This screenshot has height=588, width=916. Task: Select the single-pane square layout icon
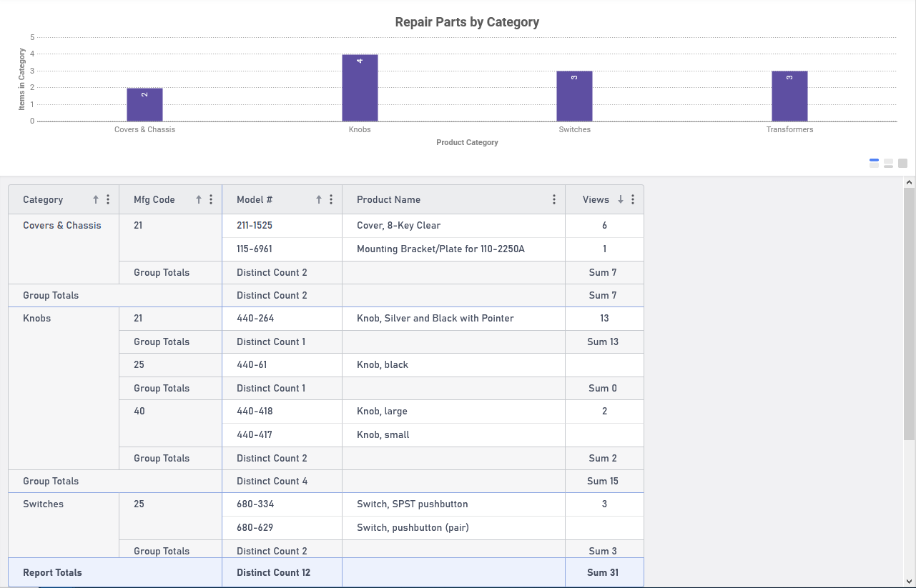902,163
